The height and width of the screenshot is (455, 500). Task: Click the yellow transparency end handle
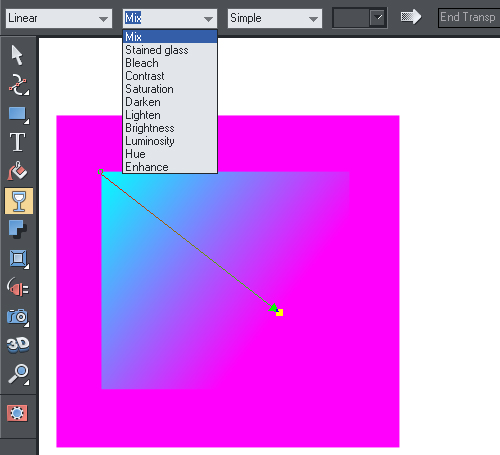[x=279, y=312]
